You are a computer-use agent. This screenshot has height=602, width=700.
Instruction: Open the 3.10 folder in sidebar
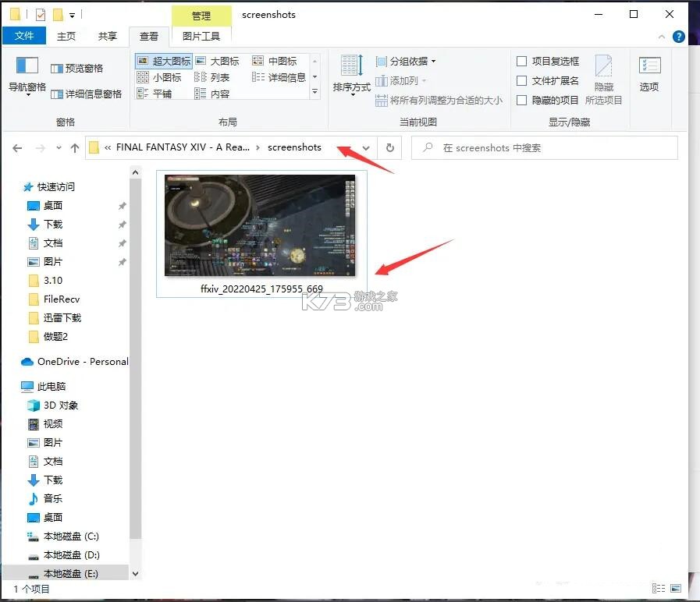pos(45,281)
